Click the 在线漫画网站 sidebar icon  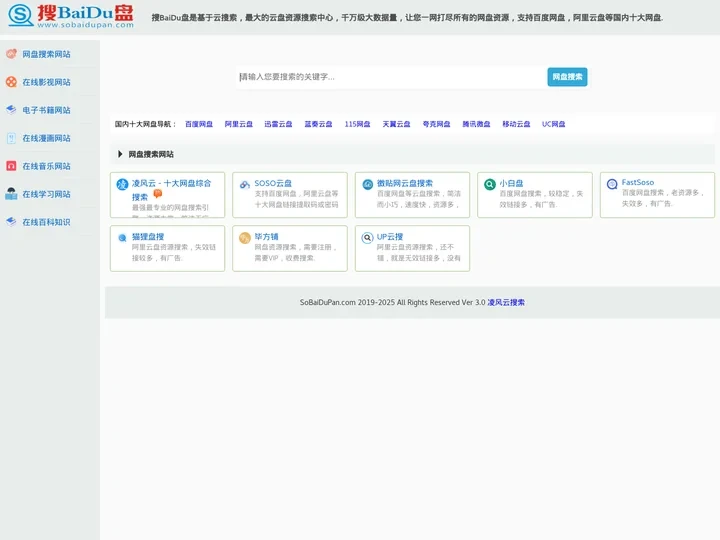pos(11,138)
